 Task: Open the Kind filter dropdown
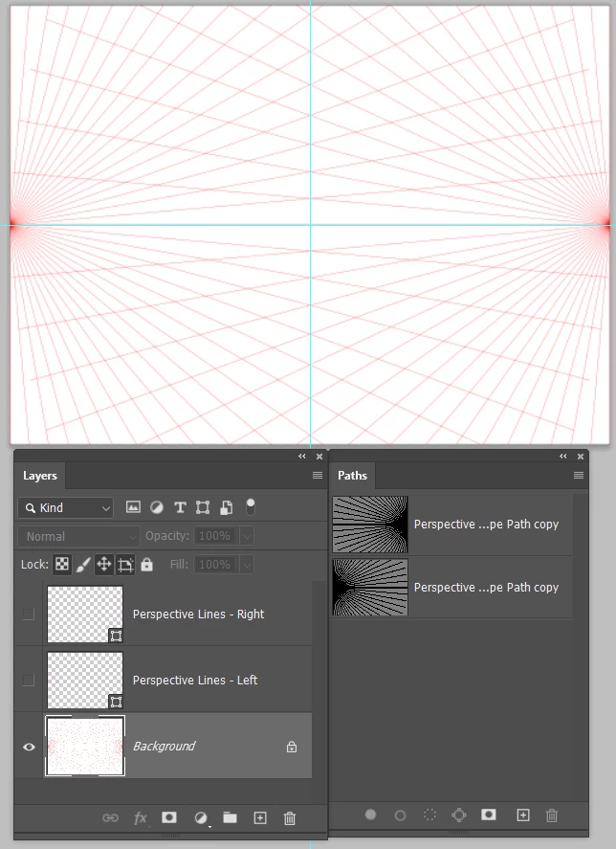[x=65, y=508]
